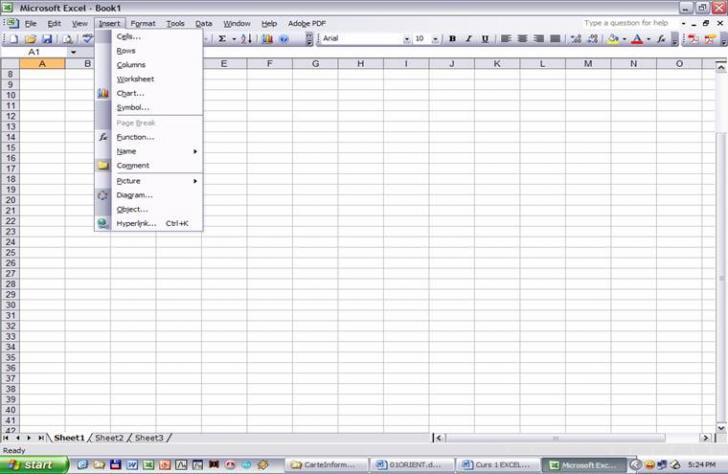Open the Name Box dropdown arrow
728x474 pixels.
[73, 52]
